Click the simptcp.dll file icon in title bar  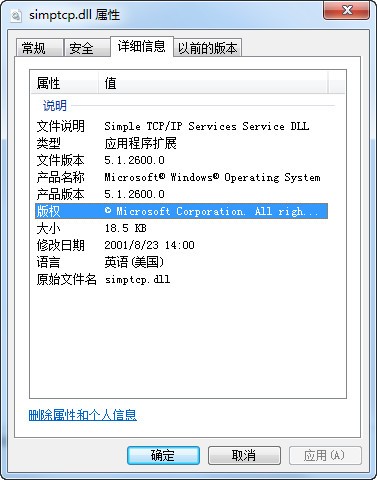click(x=16, y=16)
